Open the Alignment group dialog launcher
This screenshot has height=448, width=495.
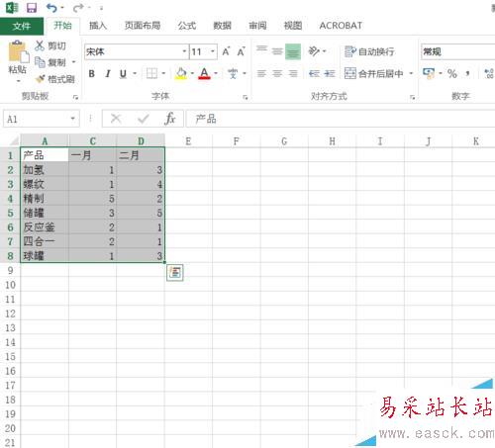point(412,97)
